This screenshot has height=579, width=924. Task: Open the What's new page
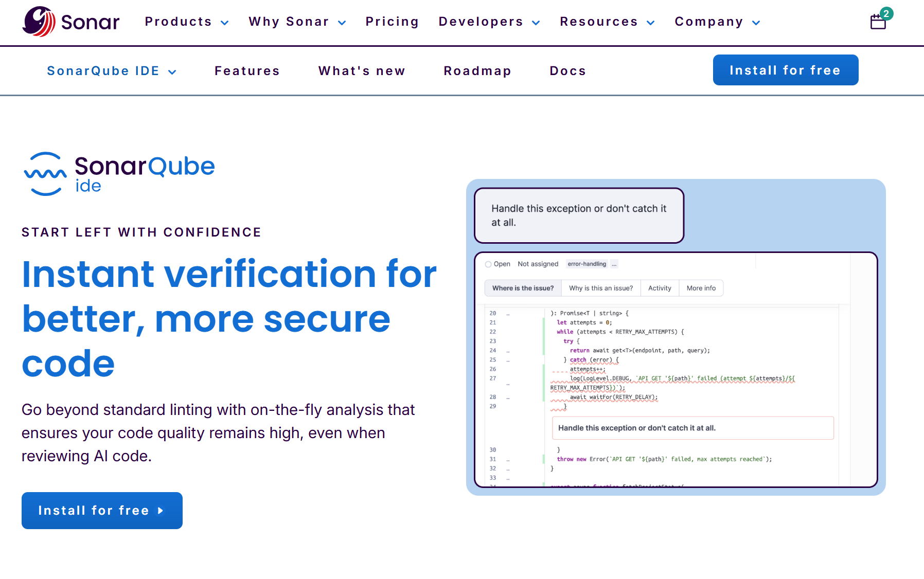click(x=362, y=71)
